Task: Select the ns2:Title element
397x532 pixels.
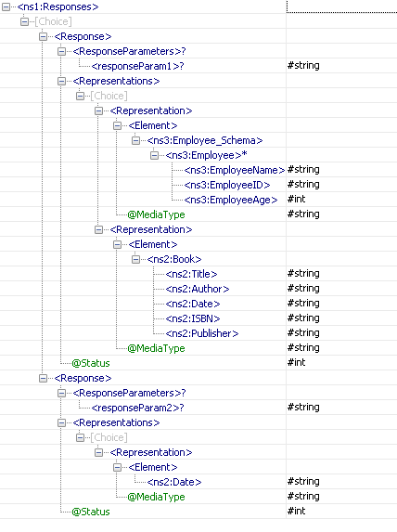Action: (192, 274)
